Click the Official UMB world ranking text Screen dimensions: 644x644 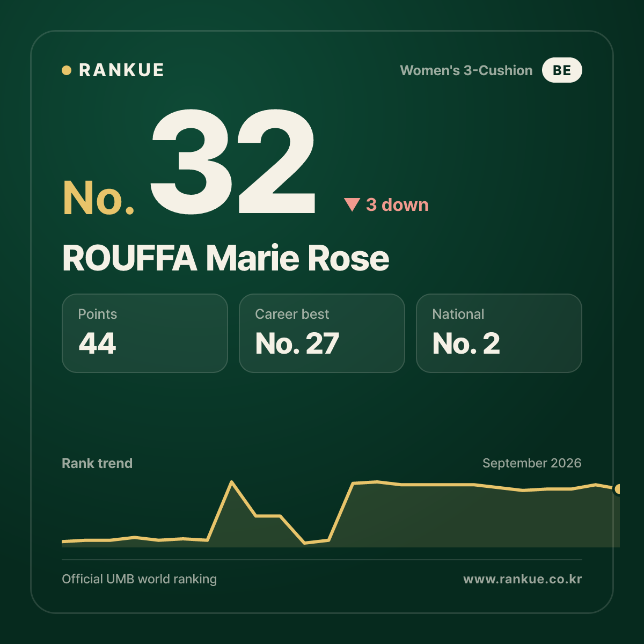140,579
